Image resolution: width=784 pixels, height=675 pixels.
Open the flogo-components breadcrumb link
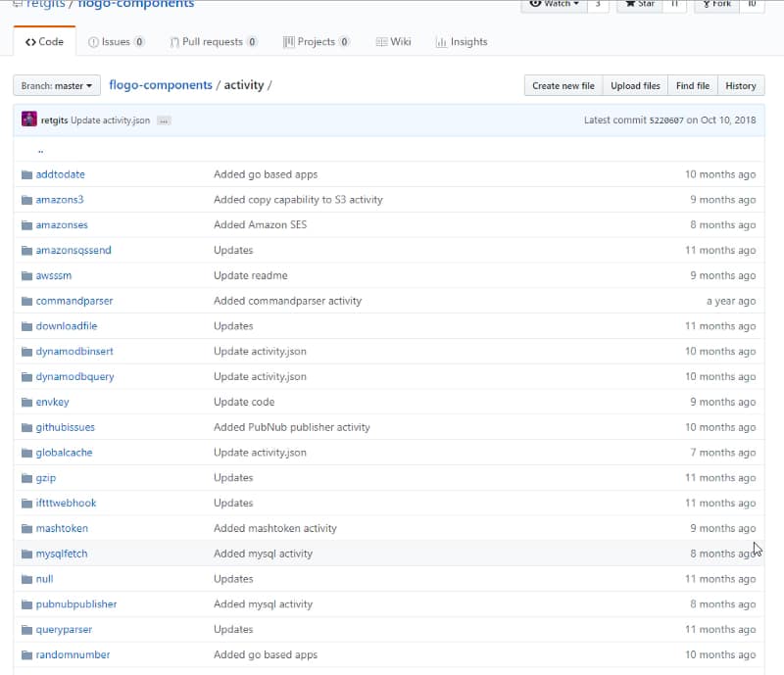(159, 85)
